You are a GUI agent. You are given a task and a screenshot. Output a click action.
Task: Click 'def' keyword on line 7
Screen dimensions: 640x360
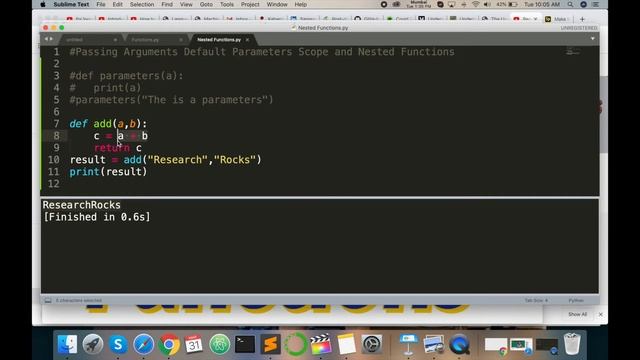[78, 124]
